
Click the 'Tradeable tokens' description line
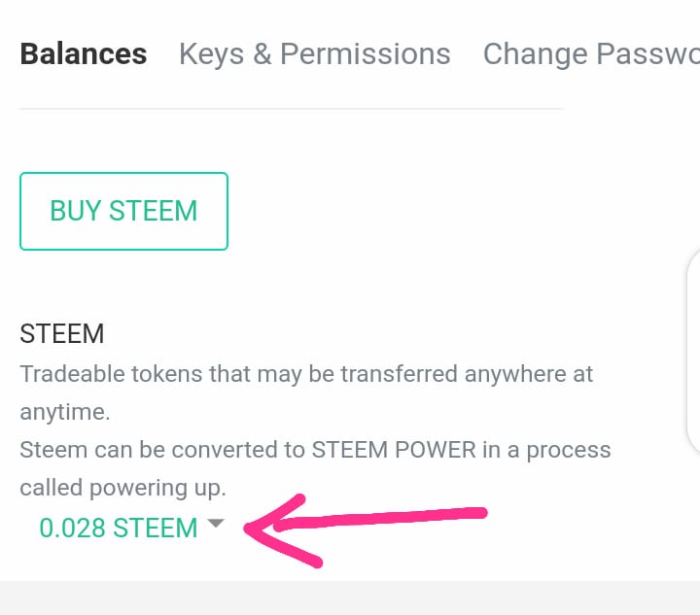[306, 374]
